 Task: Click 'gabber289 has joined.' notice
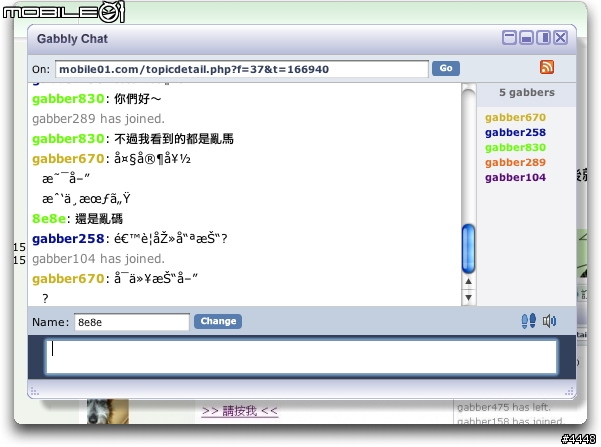[x=99, y=119]
